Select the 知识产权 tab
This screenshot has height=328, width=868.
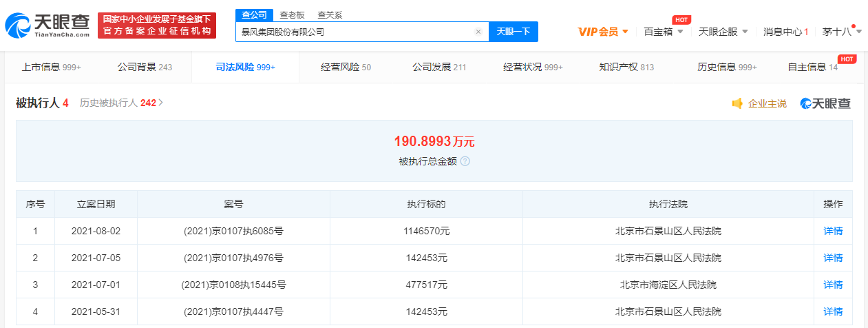pyautogui.click(x=626, y=67)
